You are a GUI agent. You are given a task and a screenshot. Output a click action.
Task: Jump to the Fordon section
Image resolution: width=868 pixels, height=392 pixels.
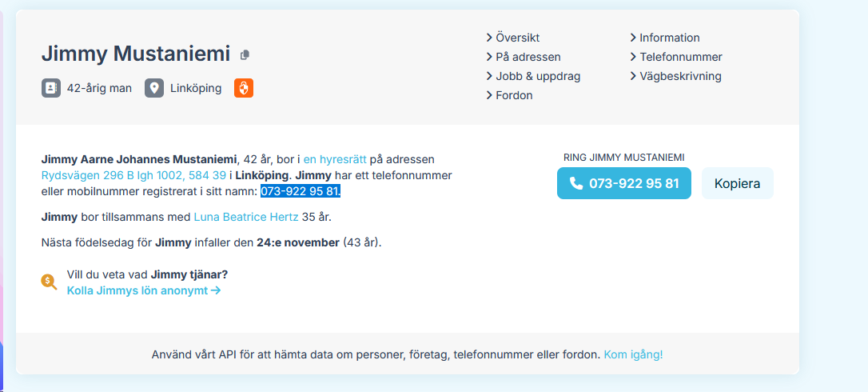514,95
